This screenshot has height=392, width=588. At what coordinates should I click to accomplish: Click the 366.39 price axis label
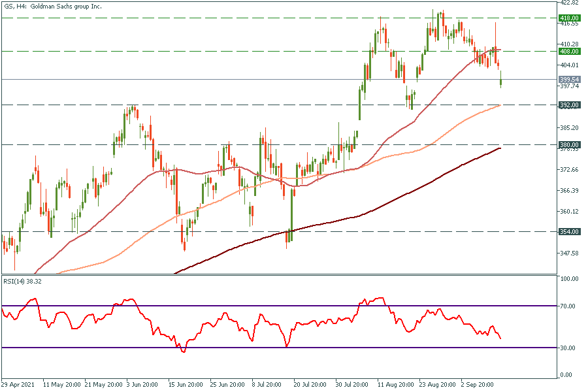pos(570,190)
